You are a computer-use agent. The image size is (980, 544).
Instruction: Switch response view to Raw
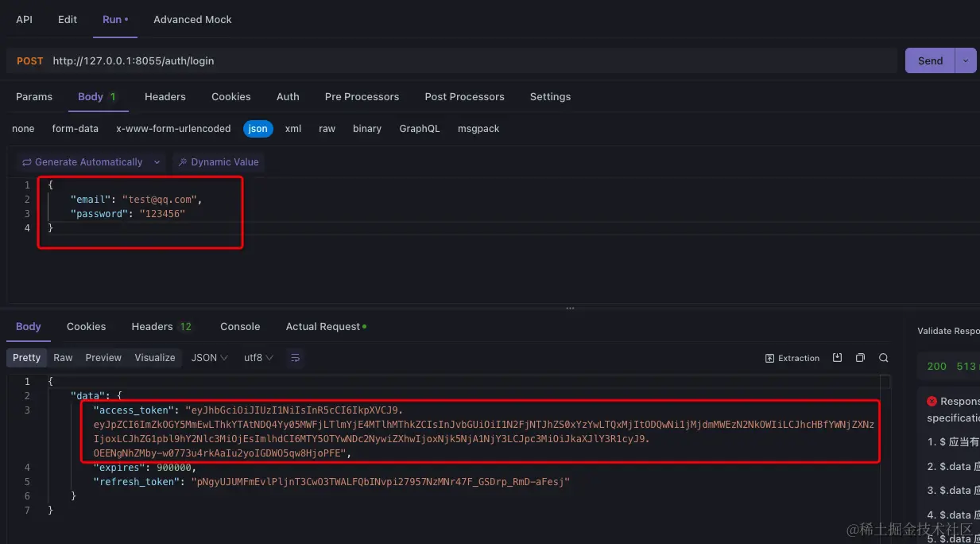(x=63, y=357)
